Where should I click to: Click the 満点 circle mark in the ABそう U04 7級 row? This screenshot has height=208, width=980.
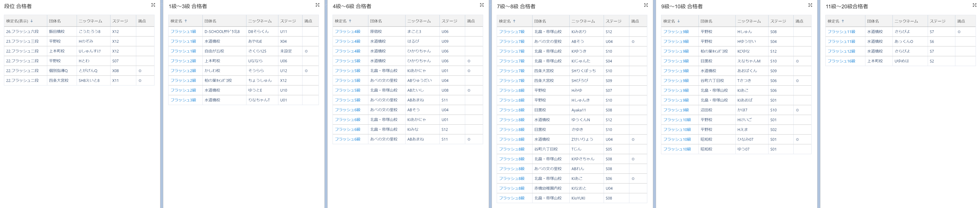[633, 42]
